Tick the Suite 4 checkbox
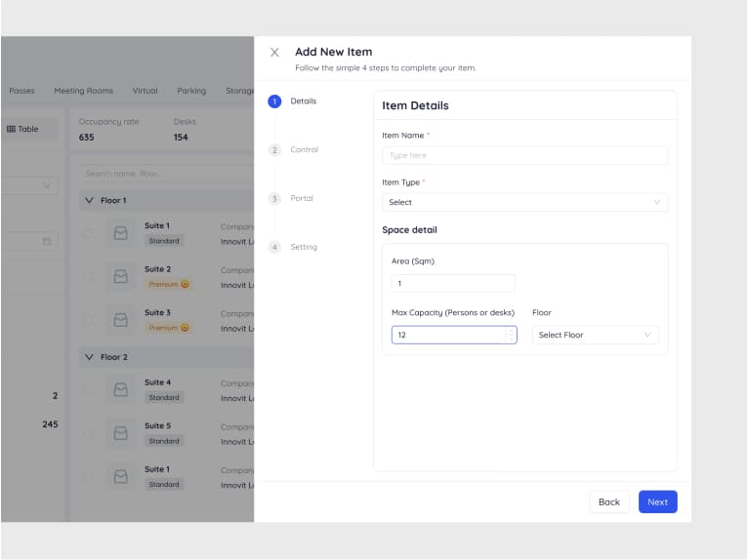Viewport: 747px width, 560px height. 88,389
